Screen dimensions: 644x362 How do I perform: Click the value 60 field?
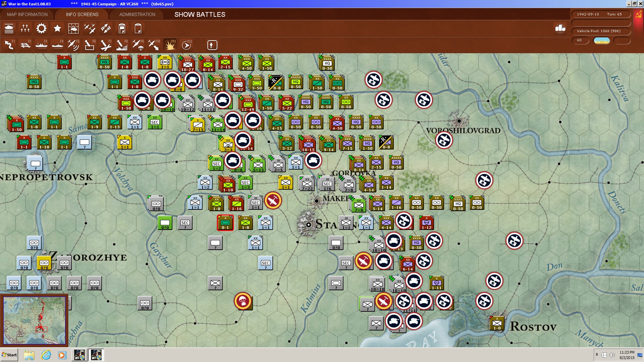click(x=580, y=40)
